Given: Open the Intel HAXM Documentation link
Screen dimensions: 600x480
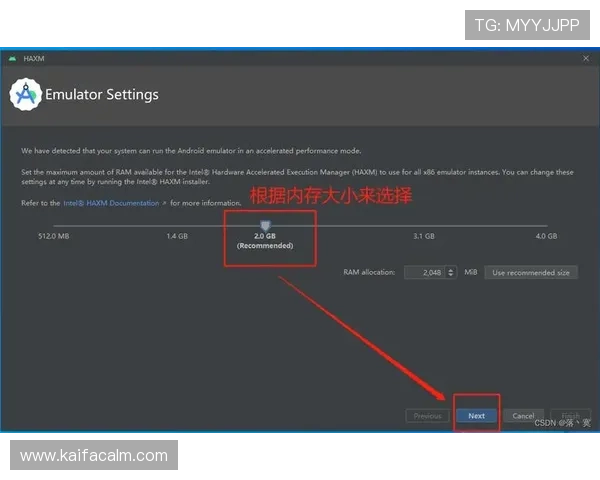Looking at the screenshot, I should pyautogui.click(x=110, y=203).
